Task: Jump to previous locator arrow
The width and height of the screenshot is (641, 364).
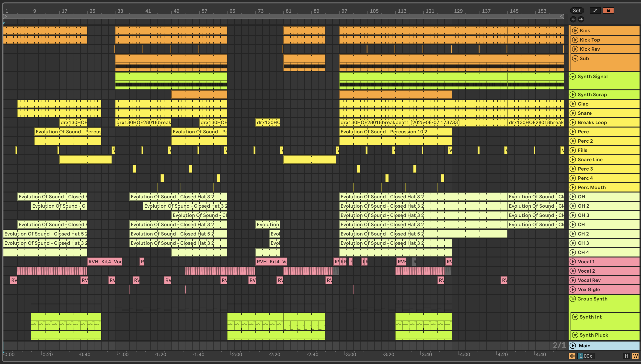Action: click(x=573, y=19)
